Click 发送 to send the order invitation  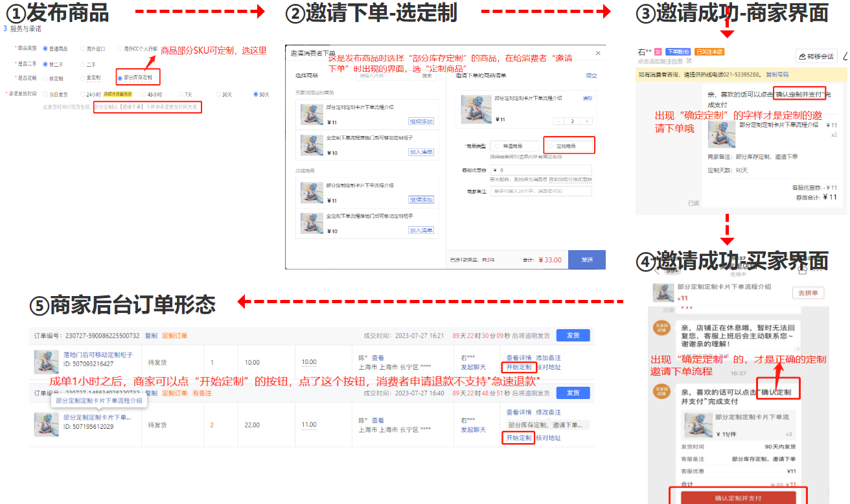[x=586, y=258]
